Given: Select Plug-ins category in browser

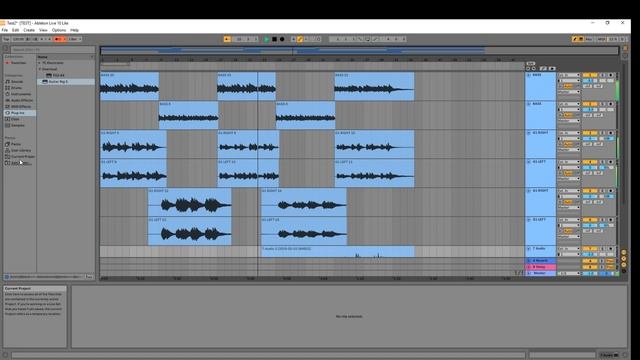Looking at the screenshot, I should (x=20, y=113).
